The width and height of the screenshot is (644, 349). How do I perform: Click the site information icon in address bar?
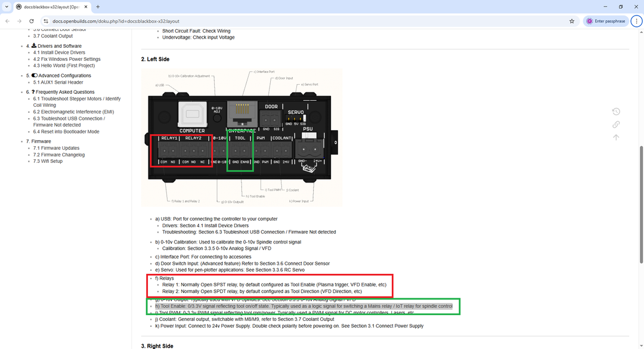click(45, 21)
